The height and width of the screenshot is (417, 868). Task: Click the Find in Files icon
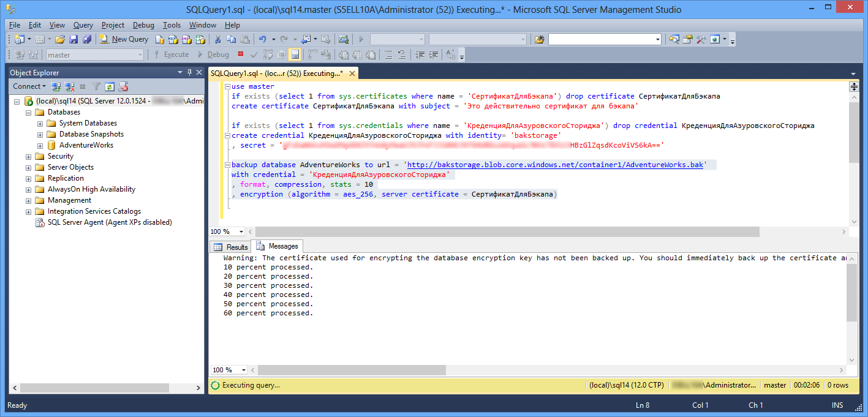(x=539, y=39)
